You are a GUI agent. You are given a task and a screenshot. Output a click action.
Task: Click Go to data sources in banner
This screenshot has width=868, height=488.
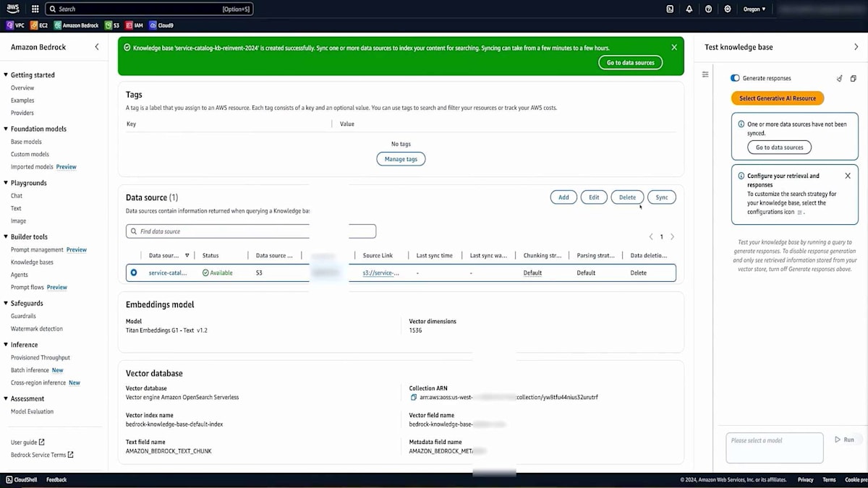630,63
